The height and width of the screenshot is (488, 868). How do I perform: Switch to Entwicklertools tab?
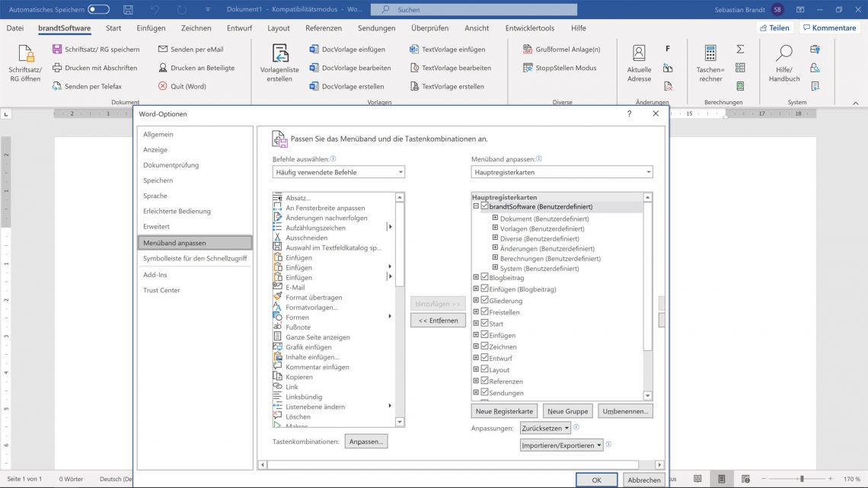(530, 28)
